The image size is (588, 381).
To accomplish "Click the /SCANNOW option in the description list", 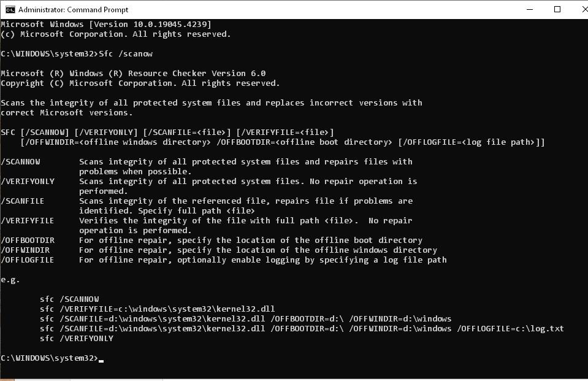I will click(x=21, y=162).
